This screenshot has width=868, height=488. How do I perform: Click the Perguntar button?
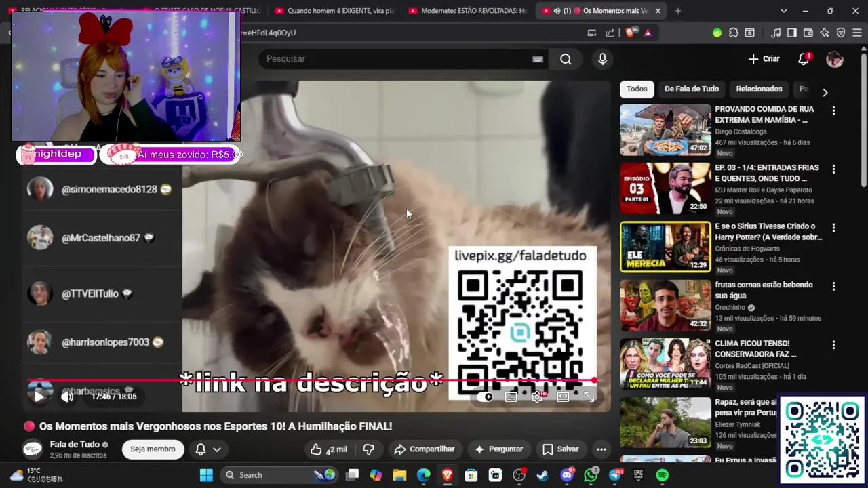[x=498, y=449]
